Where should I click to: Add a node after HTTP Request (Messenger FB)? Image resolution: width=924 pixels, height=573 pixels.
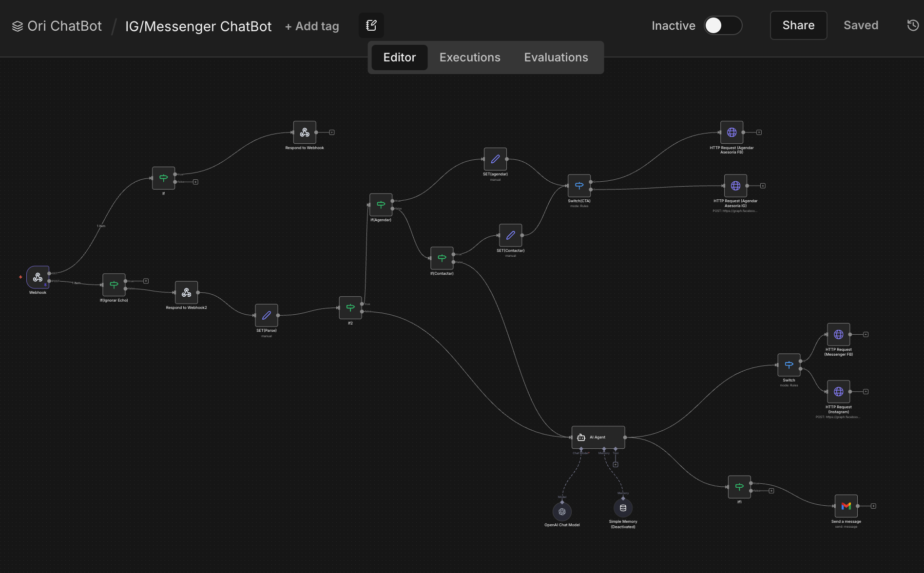pyautogui.click(x=865, y=334)
